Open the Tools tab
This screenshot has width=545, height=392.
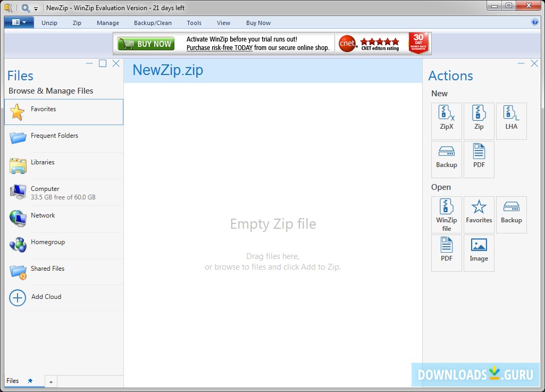[194, 23]
